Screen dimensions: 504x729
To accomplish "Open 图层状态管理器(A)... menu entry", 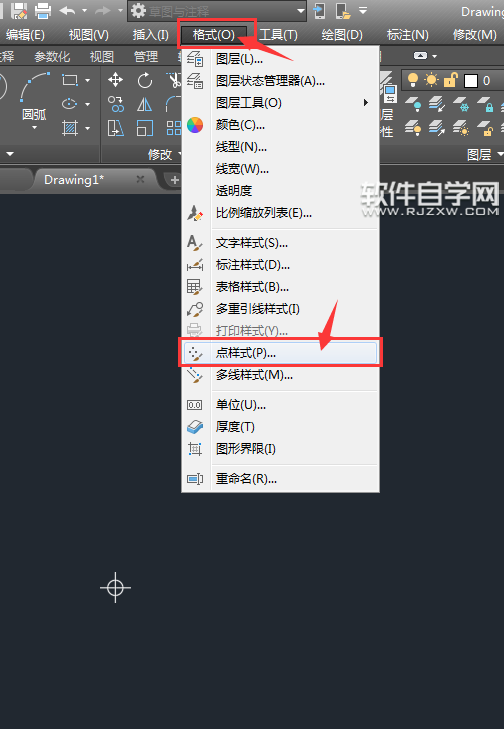I will tap(280, 81).
